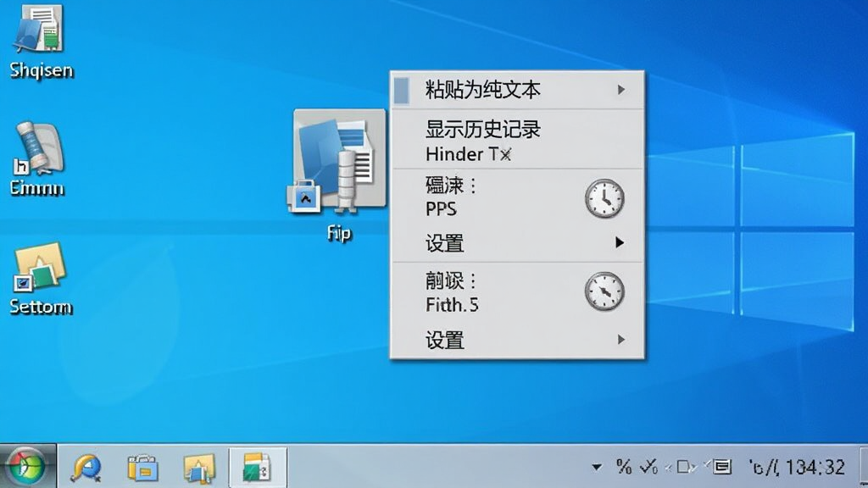This screenshot has height=488, width=868.
Task: Switch to the highlighted active taskbar app
Action: [257, 468]
